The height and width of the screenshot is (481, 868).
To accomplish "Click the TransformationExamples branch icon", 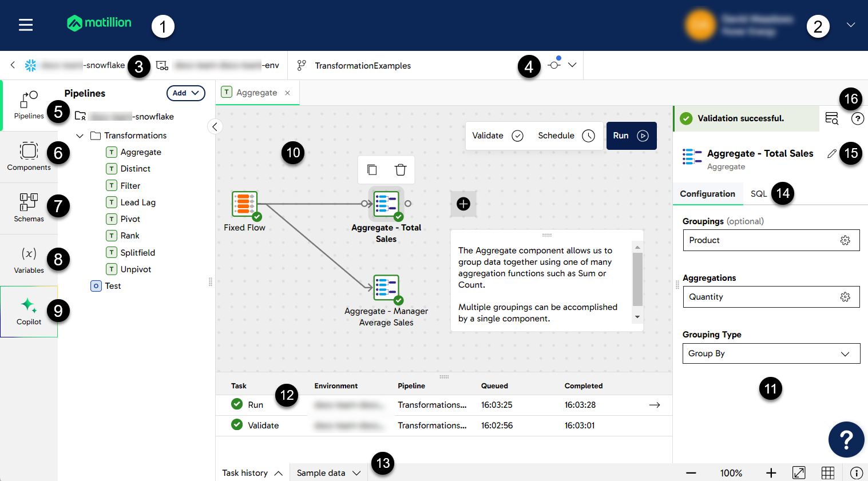I will coord(302,66).
